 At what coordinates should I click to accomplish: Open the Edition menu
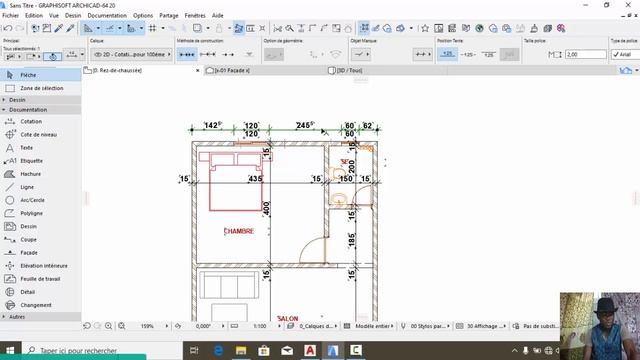(34, 16)
